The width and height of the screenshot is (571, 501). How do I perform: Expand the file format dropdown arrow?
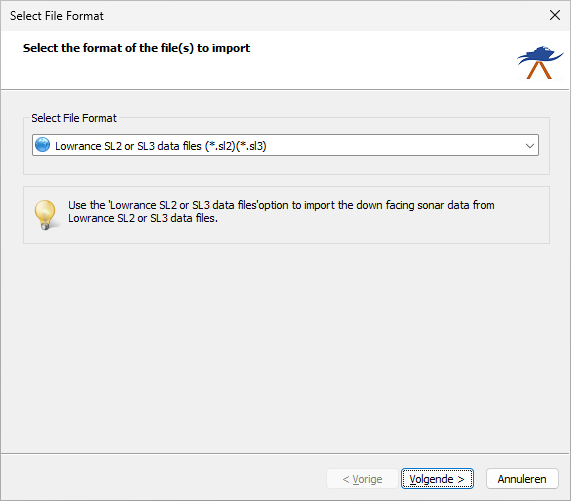[529, 146]
